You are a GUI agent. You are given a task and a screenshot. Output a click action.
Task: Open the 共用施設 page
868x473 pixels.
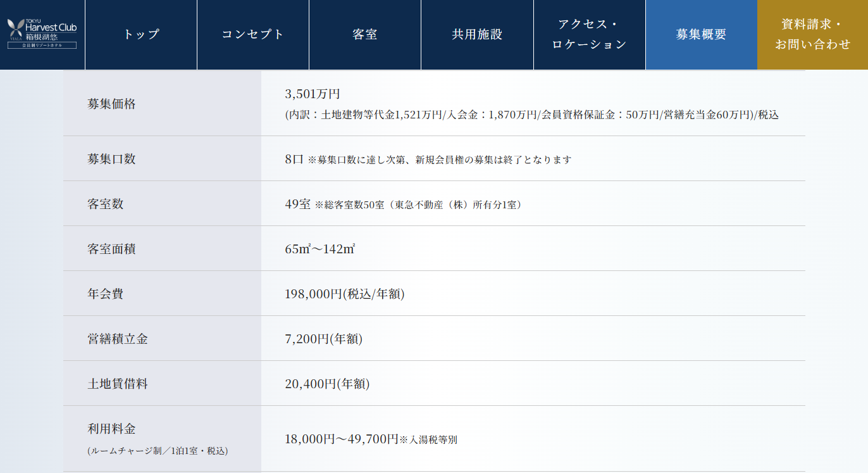point(477,35)
